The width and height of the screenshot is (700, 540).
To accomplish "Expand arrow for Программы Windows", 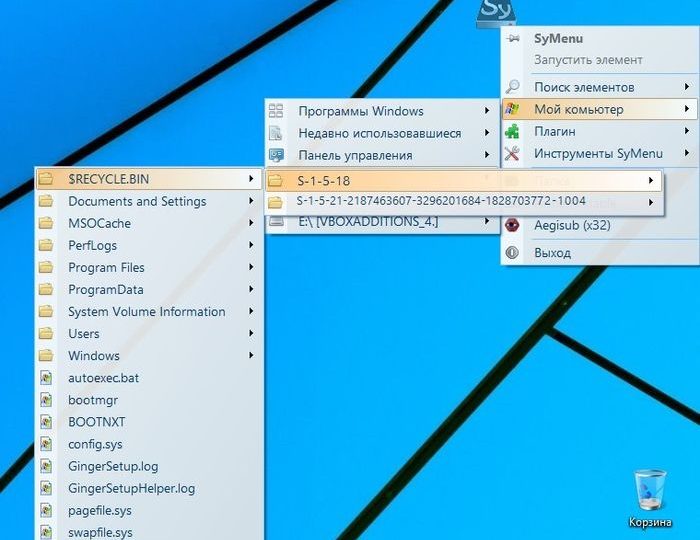I will pos(487,111).
